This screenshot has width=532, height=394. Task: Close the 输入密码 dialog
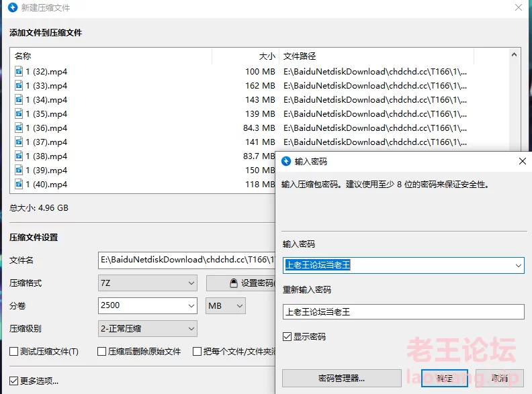click(523, 161)
